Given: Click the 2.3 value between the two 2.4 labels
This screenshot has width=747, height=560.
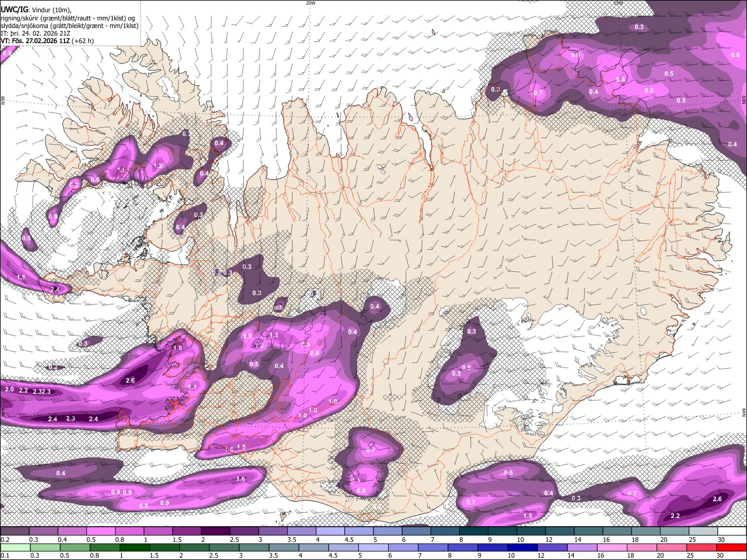Looking at the screenshot, I should pos(71,418).
